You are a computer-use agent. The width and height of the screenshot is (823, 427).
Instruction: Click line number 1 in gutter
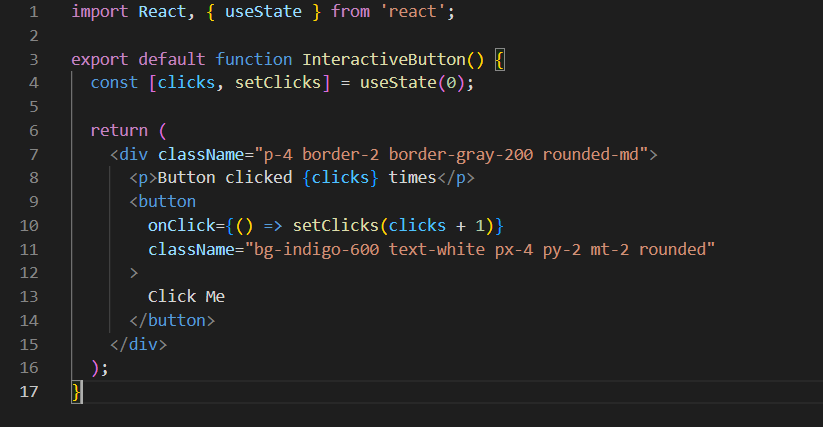(x=34, y=12)
